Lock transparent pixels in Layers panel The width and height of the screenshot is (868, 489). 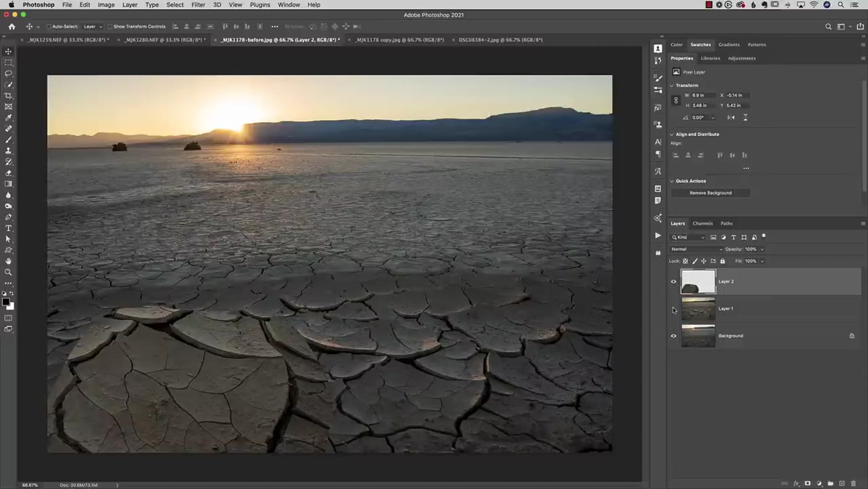pyautogui.click(x=686, y=261)
